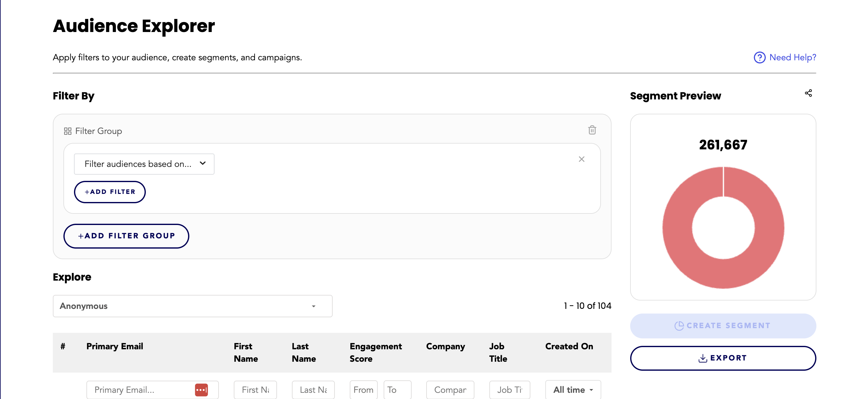The height and width of the screenshot is (399, 868).
Task: Remove the filter row with X icon
Action: click(581, 159)
